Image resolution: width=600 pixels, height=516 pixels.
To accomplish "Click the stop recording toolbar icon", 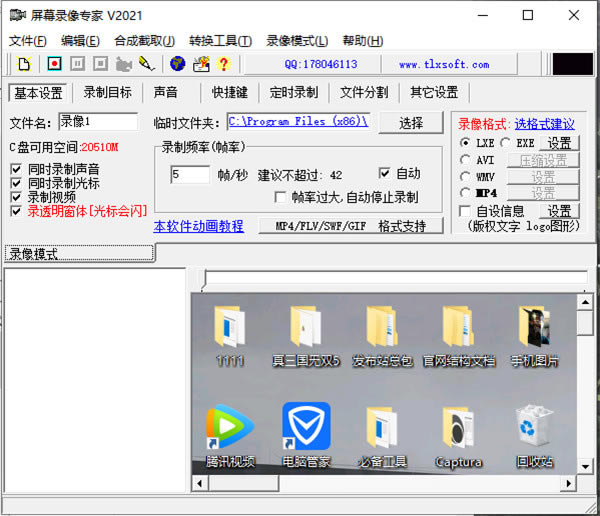I will (100, 64).
